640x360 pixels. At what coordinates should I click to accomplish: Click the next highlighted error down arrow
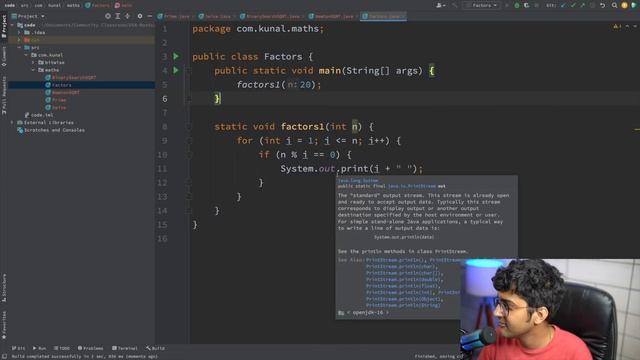[x=635, y=27]
